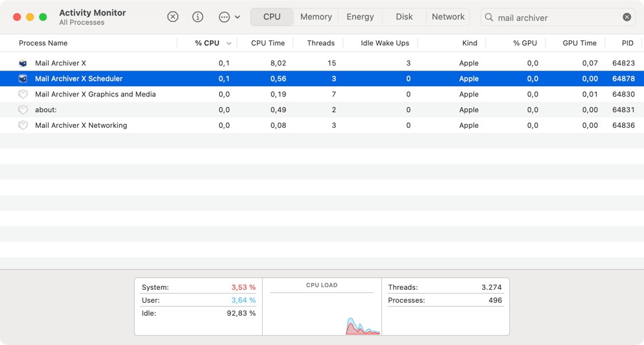Image resolution: width=644 pixels, height=345 pixels.
Task: Click the stop process X toolbar icon
Action: pos(173,17)
